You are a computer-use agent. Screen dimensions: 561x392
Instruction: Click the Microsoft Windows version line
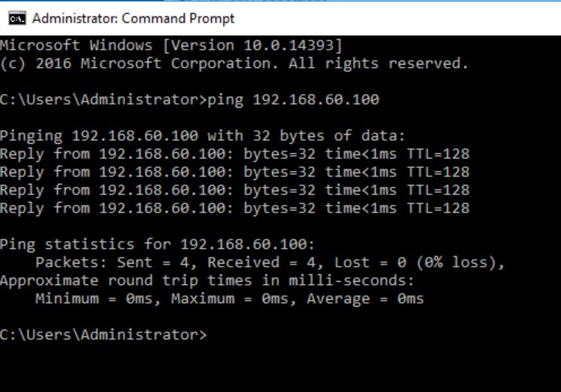pos(171,45)
